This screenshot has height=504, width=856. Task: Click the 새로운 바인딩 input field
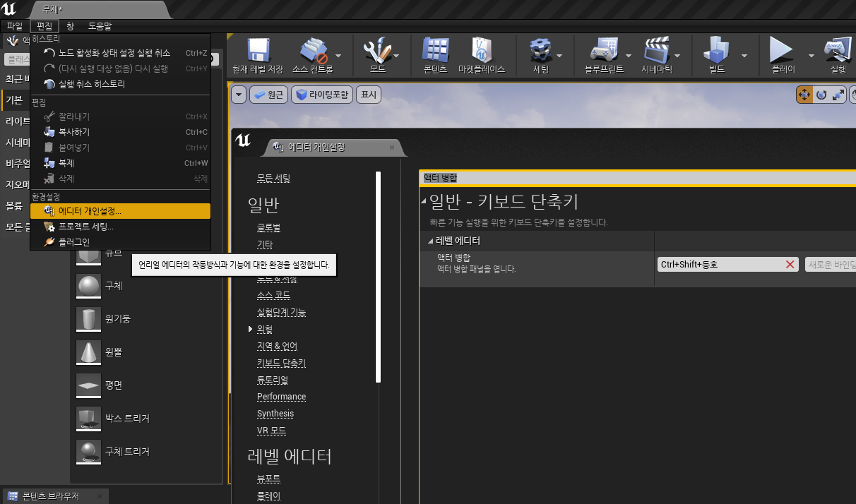830,265
